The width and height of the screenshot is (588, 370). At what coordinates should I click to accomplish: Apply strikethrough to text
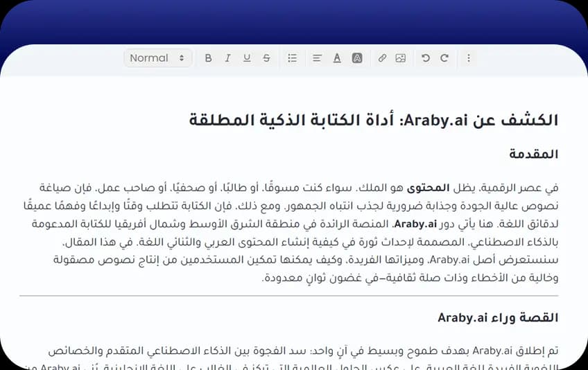pos(266,58)
